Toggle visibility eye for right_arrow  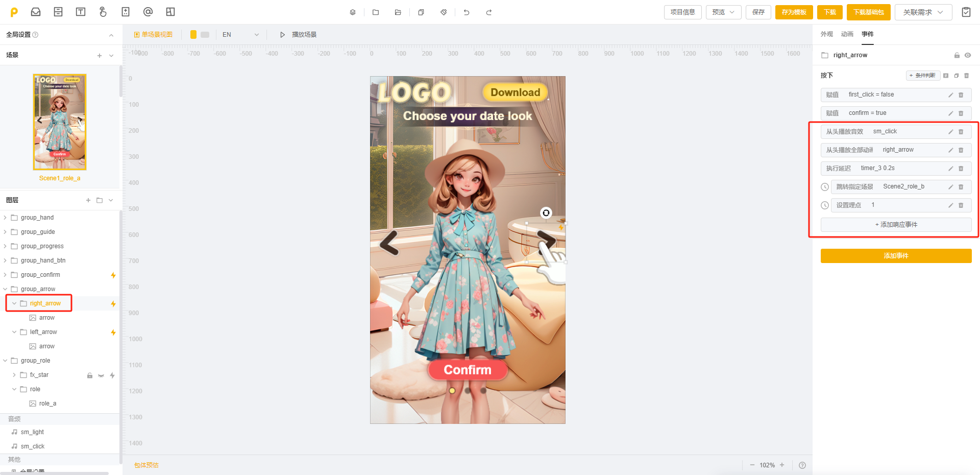click(968, 55)
